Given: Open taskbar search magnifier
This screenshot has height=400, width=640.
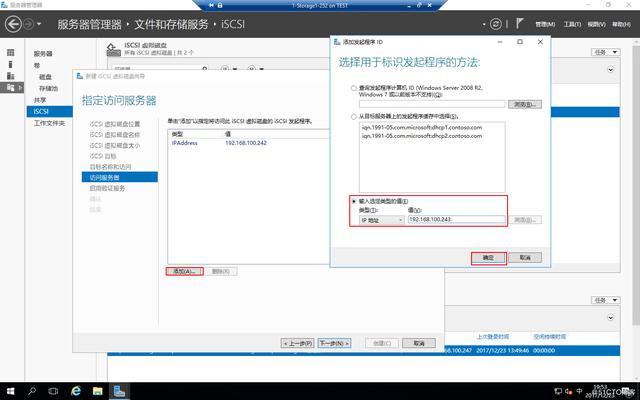Looking at the screenshot, I should click(x=32, y=391).
